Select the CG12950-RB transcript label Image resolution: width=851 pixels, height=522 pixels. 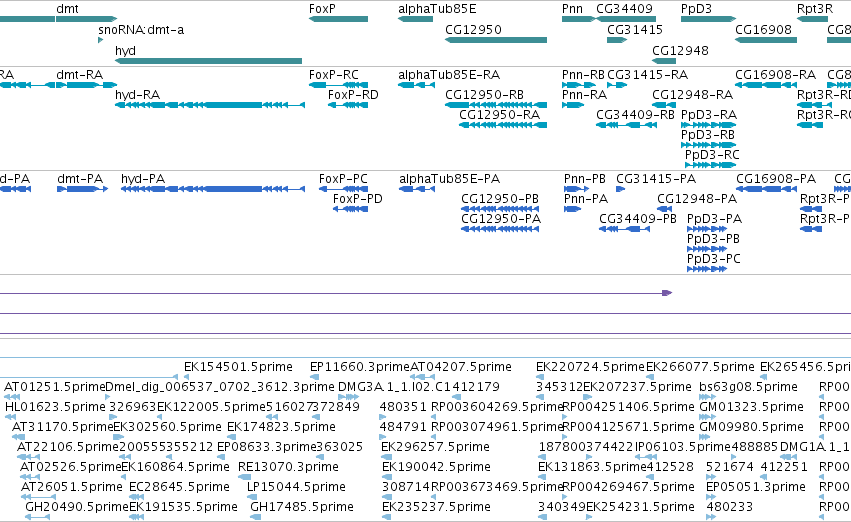(485, 95)
